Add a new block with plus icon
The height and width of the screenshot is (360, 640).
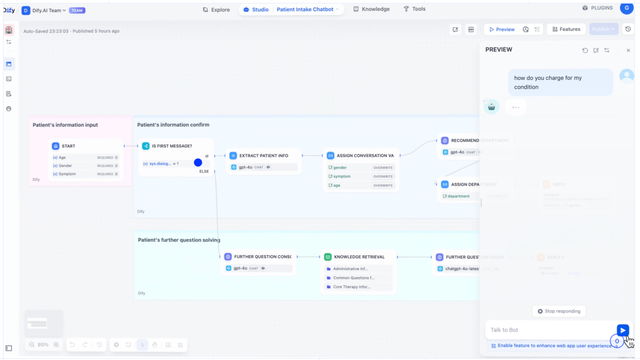pyautogui.click(x=116, y=345)
